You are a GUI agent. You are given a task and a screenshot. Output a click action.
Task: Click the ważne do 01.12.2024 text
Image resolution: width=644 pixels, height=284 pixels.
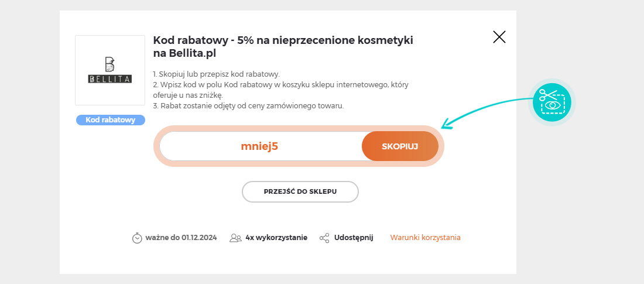[181, 238]
